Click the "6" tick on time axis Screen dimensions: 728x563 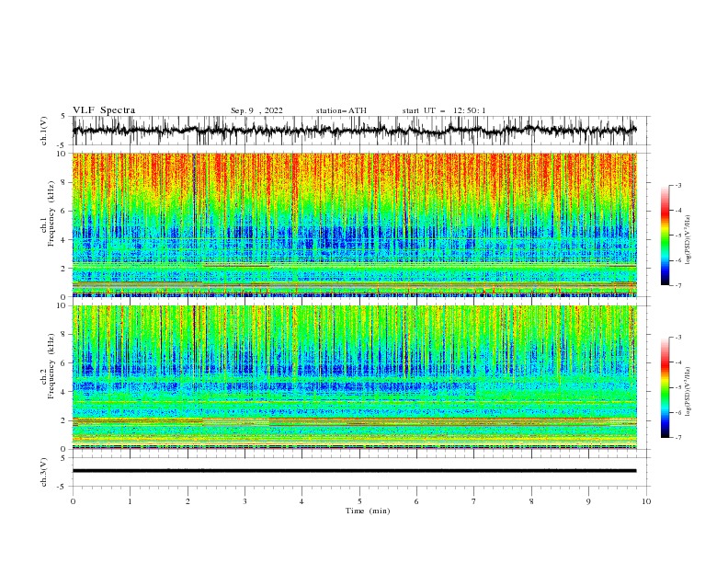click(x=416, y=501)
